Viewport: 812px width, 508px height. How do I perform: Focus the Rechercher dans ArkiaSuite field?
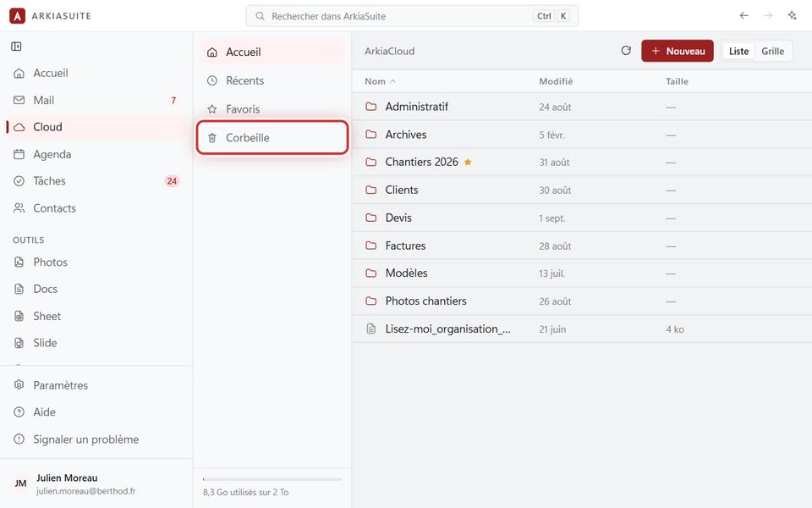412,16
